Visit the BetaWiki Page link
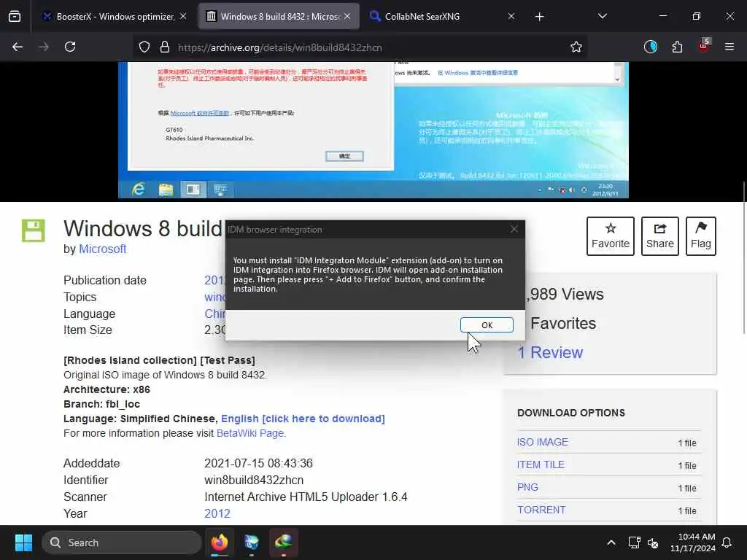 tap(250, 433)
